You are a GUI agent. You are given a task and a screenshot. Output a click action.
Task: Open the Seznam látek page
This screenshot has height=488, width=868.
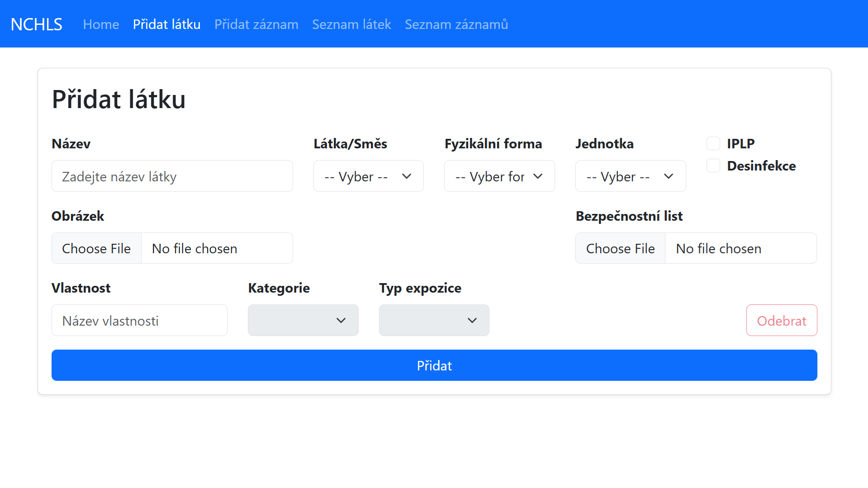tap(351, 24)
